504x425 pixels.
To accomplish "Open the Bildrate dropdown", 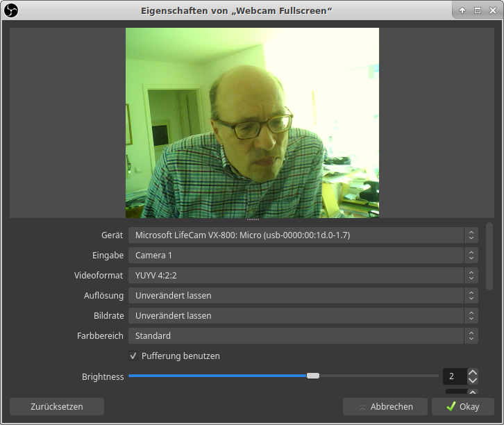I will point(303,316).
